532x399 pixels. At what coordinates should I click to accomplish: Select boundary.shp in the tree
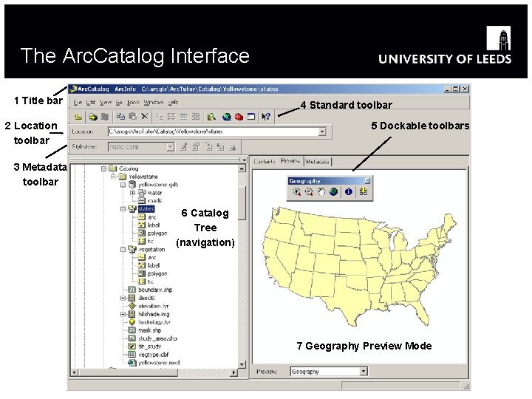(155, 290)
